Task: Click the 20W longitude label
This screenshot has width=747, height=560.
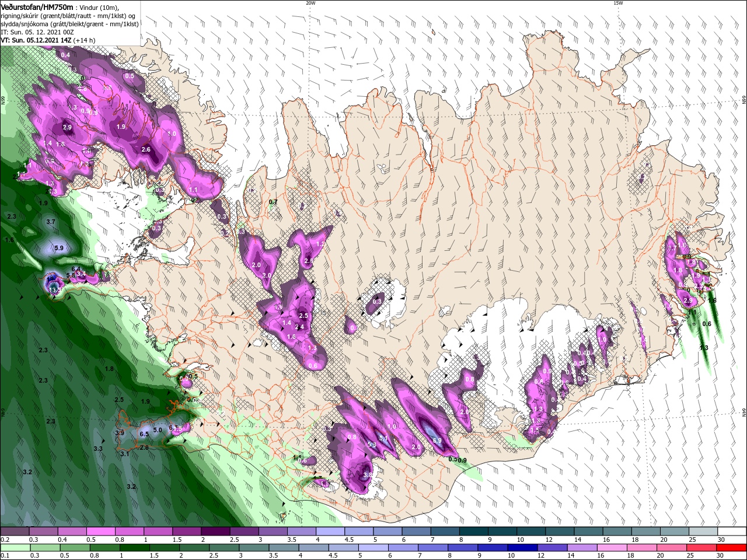Action: (x=310, y=3)
